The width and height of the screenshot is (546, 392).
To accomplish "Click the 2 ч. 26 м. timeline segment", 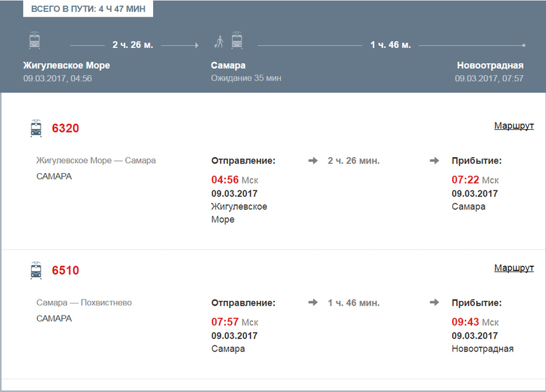I will click(x=133, y=45).
